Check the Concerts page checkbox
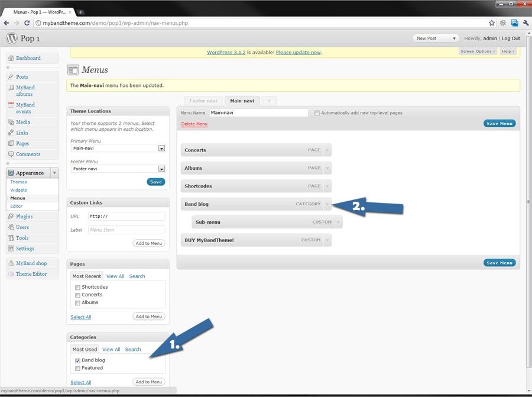This screenshot has width=532, height=397. coord(77,295)
